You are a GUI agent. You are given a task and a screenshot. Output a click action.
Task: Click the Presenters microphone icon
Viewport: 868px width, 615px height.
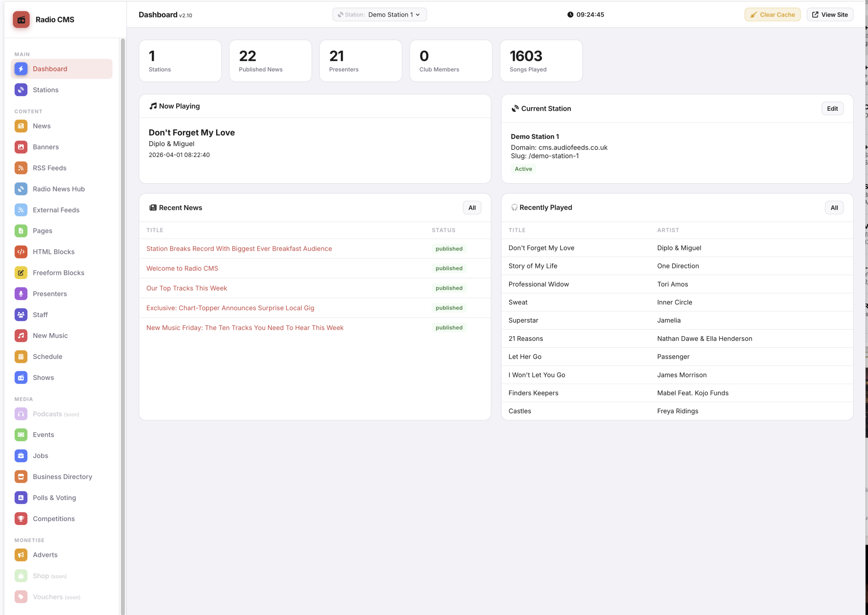coord(21,293)
